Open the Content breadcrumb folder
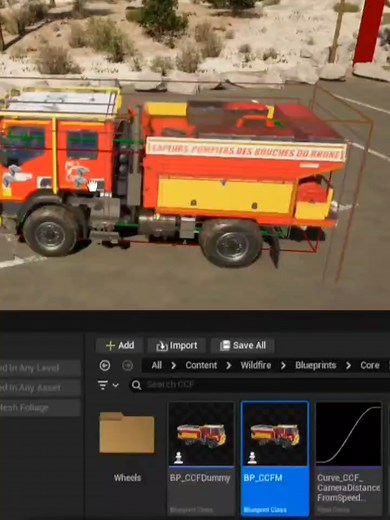The width and height of the screenshot is (390, 520). (x=201, y=365)
